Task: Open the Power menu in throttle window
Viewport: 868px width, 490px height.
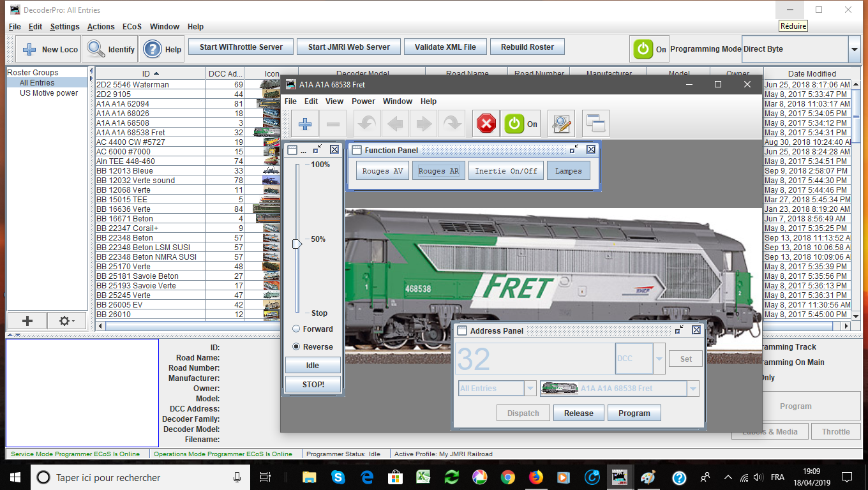Action: (x=363, y=101)
